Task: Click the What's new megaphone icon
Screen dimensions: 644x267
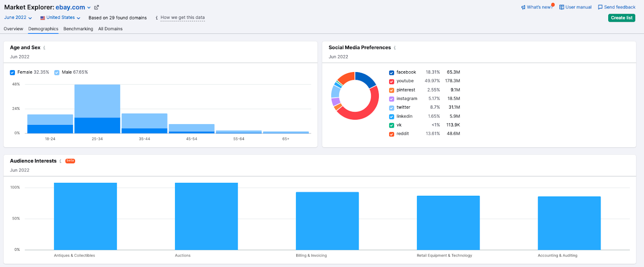Action: click(523, 7)
